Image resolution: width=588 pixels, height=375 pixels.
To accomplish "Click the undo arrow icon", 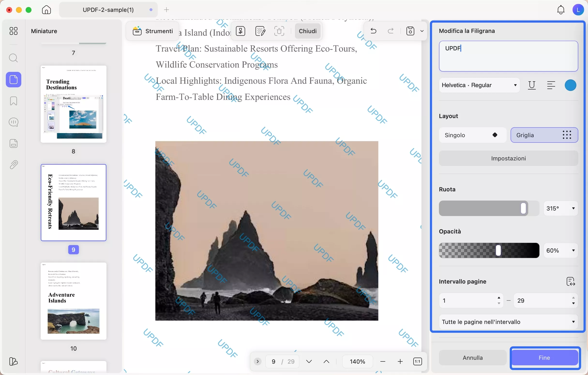I will tap(373, 31).
